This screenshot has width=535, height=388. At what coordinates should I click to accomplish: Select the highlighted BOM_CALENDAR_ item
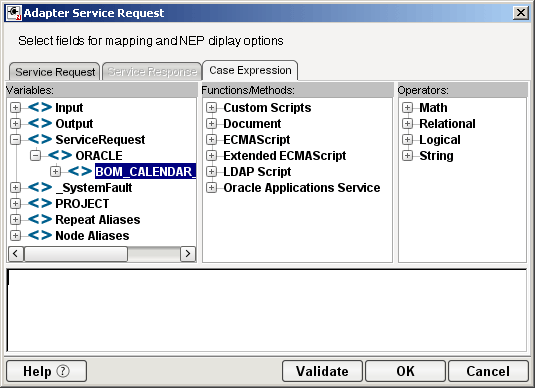145,171
